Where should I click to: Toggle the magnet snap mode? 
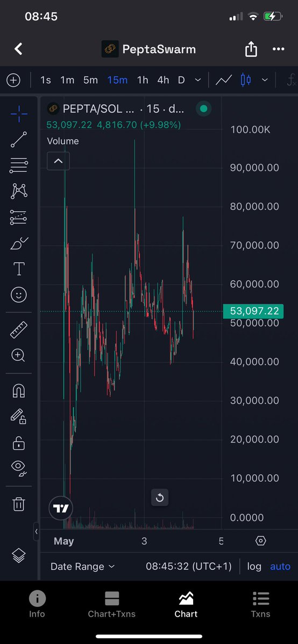pos(19,390)
